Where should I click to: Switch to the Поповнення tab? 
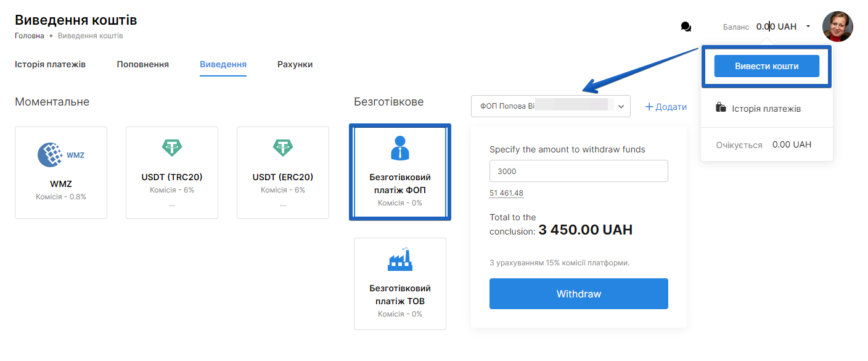pos(142,64)
